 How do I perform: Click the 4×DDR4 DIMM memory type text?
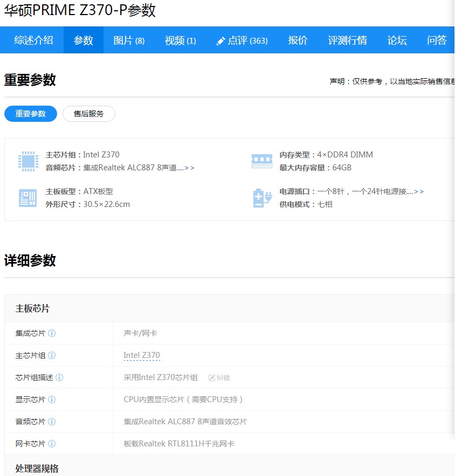345,155
